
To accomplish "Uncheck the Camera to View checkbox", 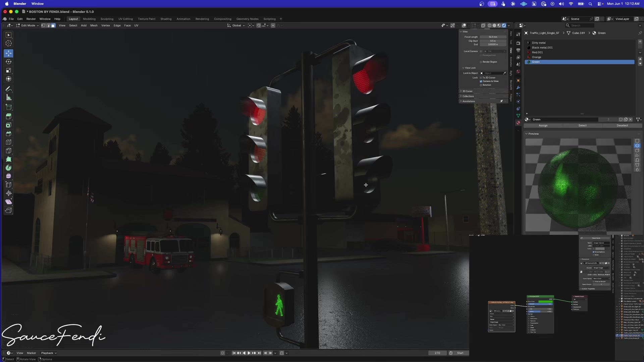I will [481, 81].
